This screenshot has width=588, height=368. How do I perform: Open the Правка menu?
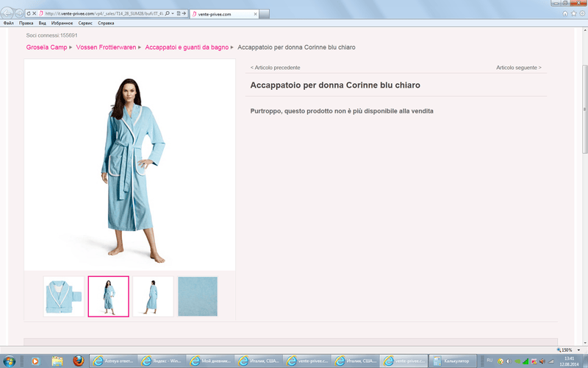(26, 24)
